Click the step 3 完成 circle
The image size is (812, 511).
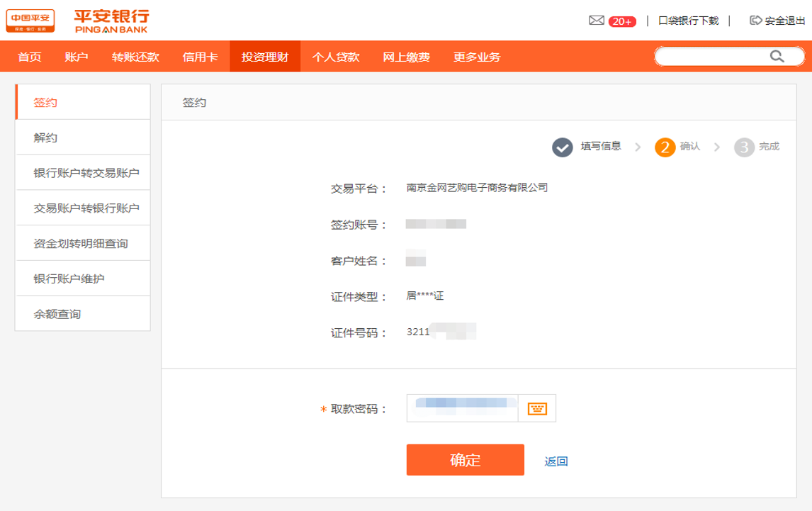coord(744,147)
